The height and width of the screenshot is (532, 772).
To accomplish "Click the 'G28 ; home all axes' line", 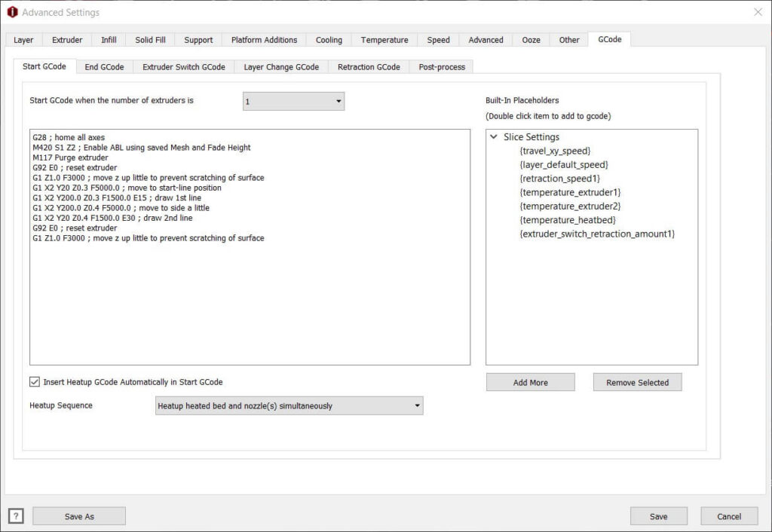I will pos(69,137).
